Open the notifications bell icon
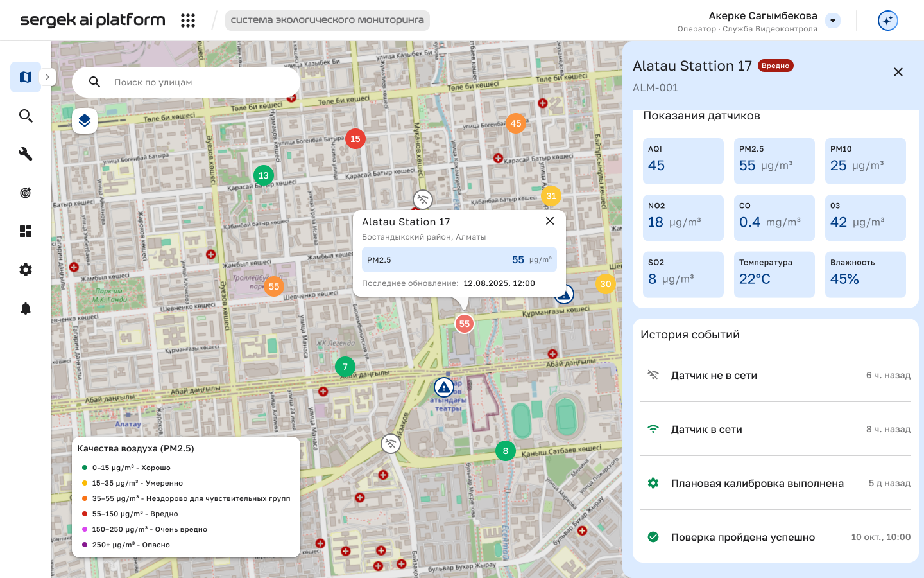 [x=26, y=308]
